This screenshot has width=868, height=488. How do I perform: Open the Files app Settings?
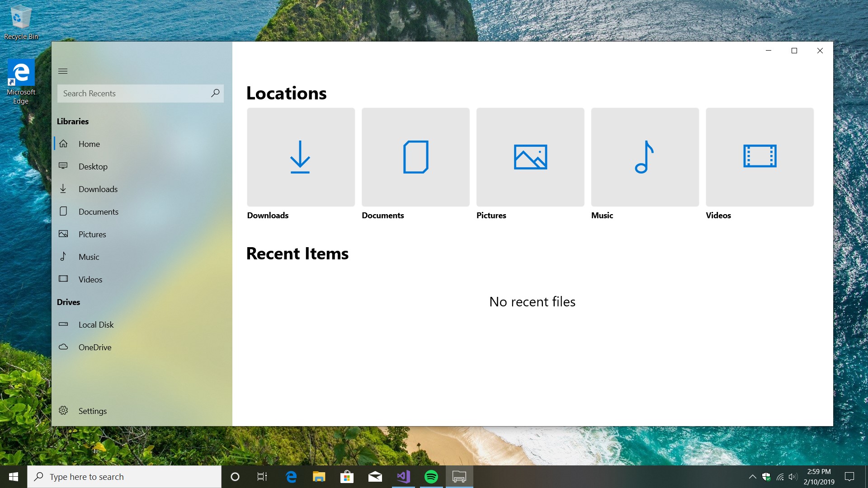click(x=92, y=411)
